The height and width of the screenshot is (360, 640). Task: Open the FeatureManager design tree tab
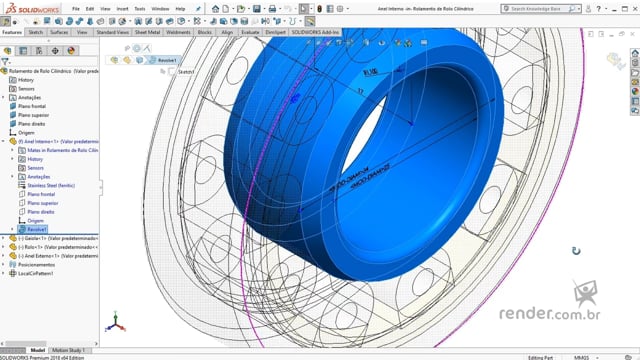7,51
